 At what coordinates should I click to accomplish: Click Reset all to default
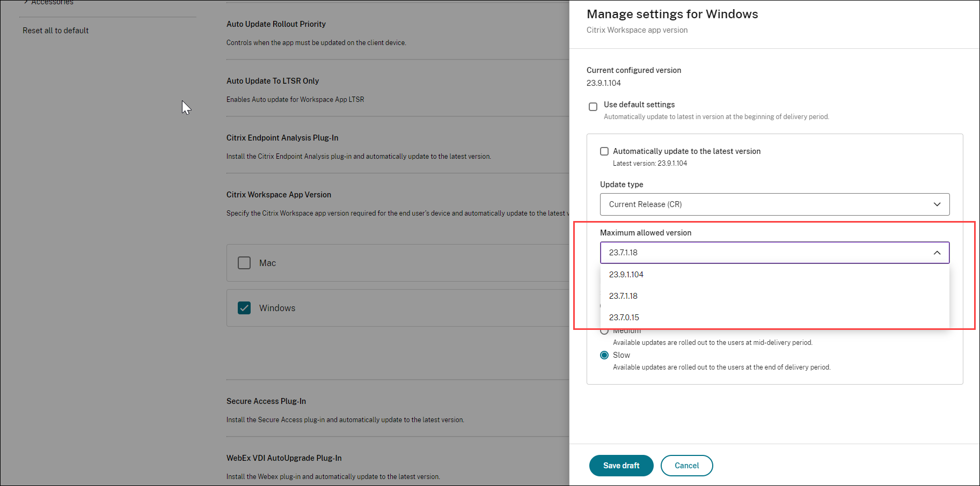(x=56, y=31)
